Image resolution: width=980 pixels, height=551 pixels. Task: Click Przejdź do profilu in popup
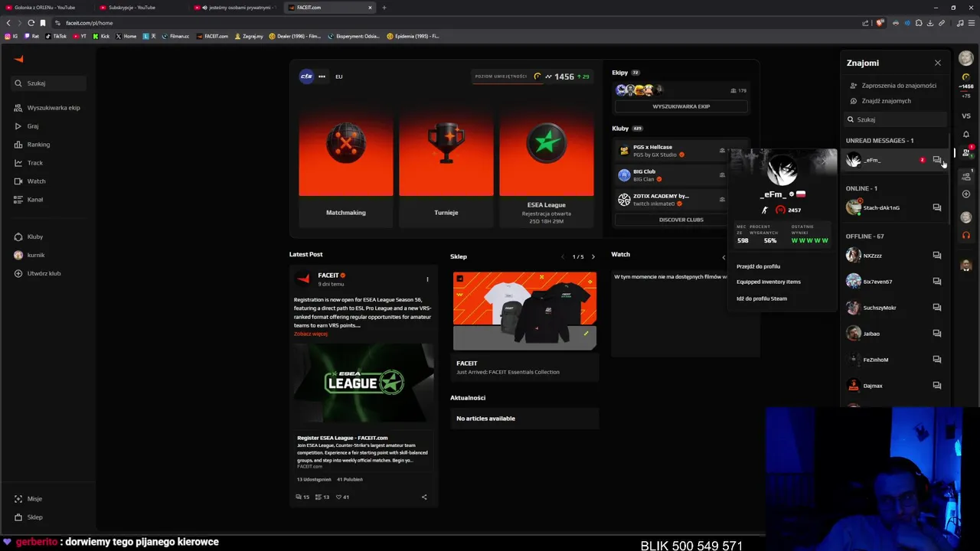[x=758, y=266]
